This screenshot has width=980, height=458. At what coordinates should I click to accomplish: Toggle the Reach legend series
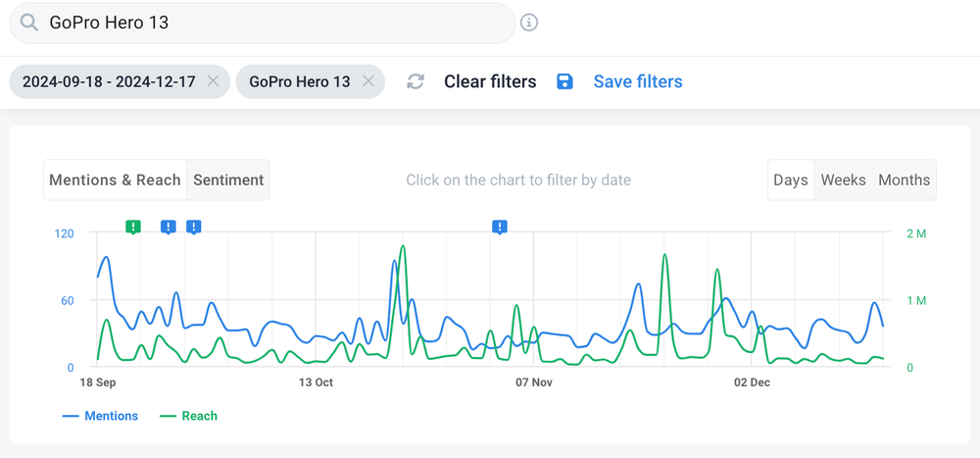tap(189, 416)
